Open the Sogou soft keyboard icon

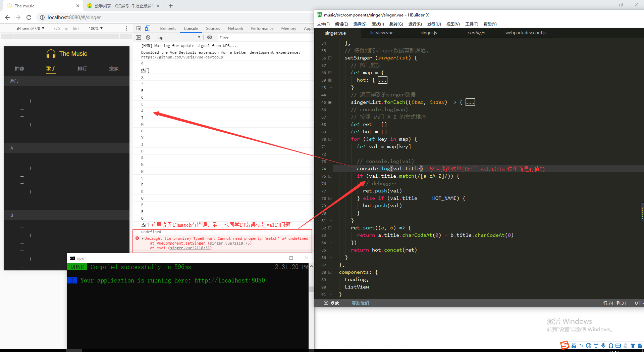pyautogui.click(x=618, y=346)
